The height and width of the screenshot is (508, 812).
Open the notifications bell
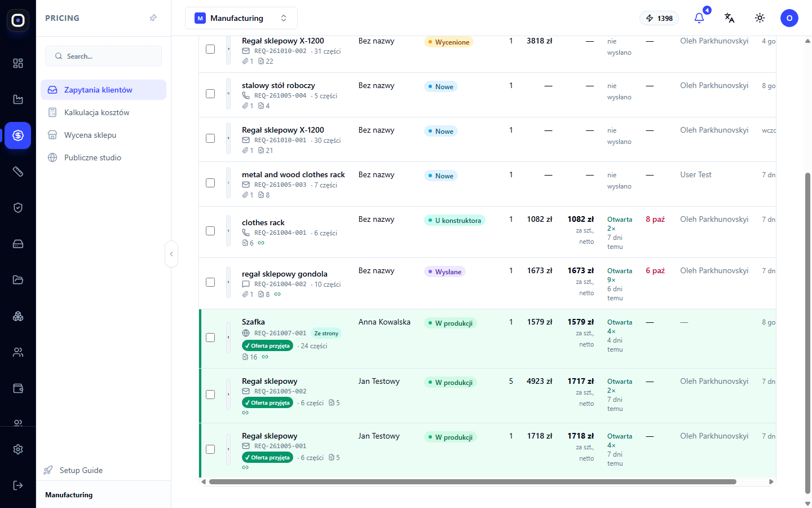coord(699,18)
